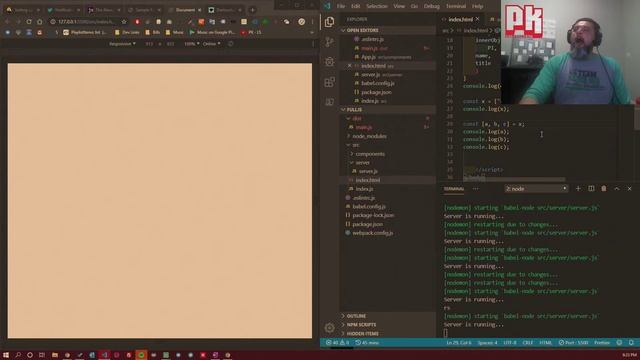This screenshot has width=640, height=360.
Task: Open webpack.config.js in explorer
Action: click(373, 233)
